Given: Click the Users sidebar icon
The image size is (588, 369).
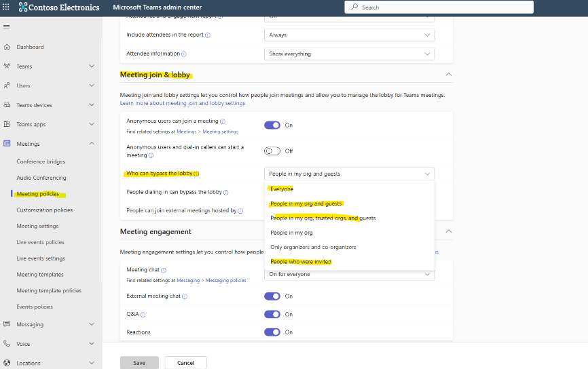Looking at the screenshot, I should tap(7, 85).
